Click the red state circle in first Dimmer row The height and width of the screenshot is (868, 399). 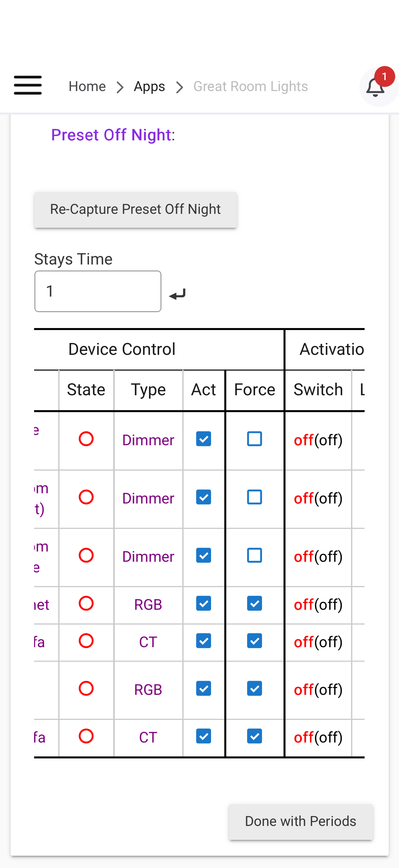[86, 439]
